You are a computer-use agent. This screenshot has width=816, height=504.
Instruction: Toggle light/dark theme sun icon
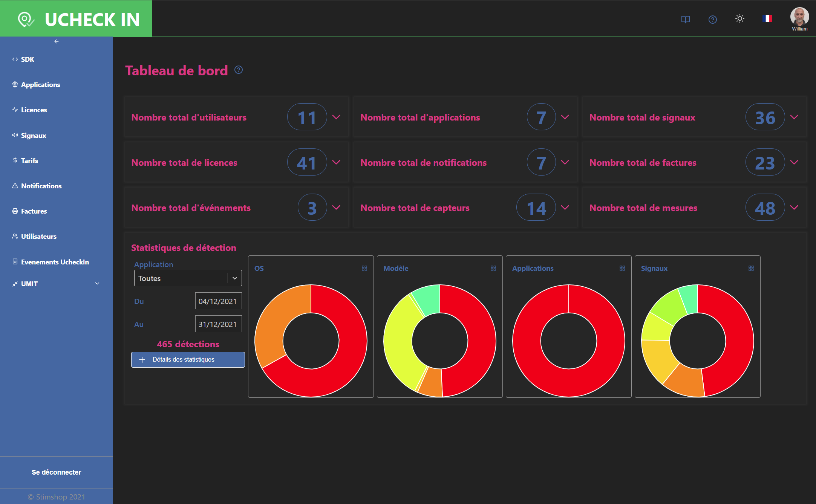739,19
